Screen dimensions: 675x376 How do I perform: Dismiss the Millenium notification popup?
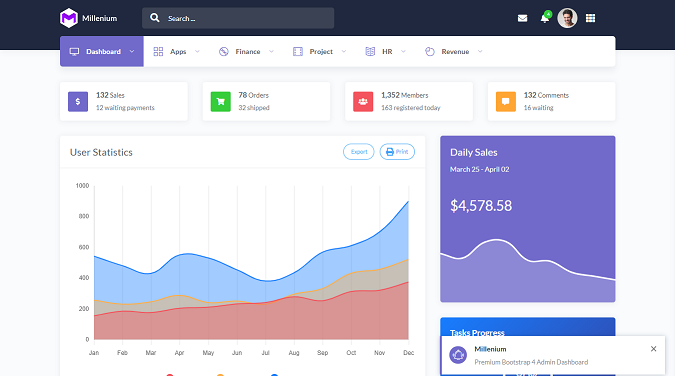coord(653,349)
